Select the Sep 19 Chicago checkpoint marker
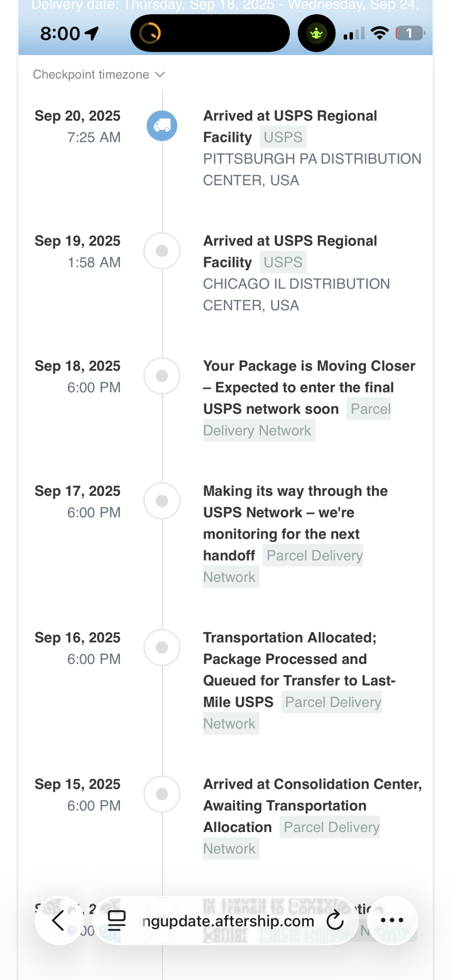 point(162,251)
